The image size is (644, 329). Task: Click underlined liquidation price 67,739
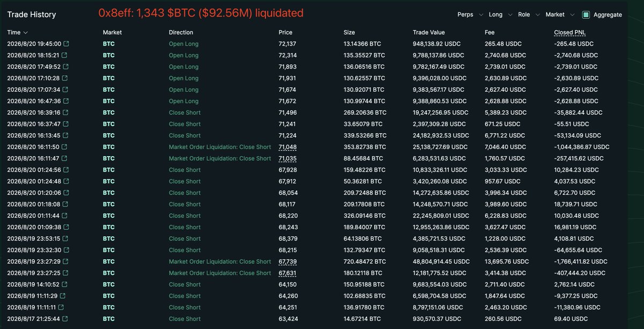(x=288, y=261)
